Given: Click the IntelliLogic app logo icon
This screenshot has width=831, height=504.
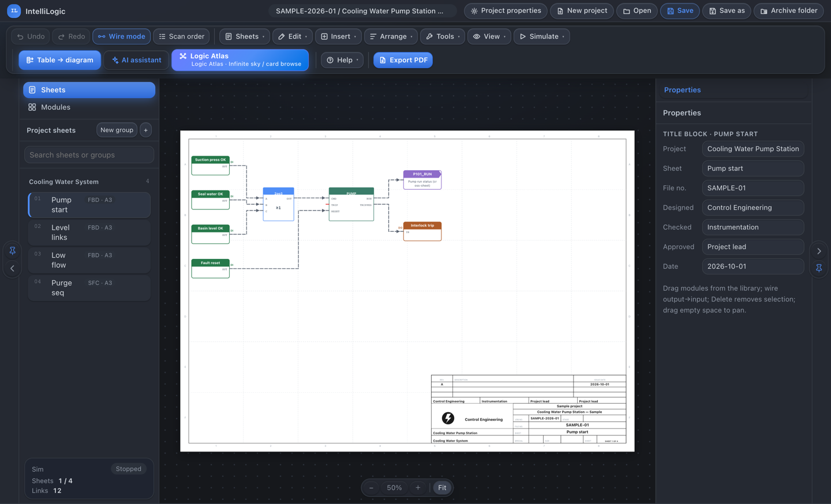Looking at the screenshot, I should click(x=14, y=11).
